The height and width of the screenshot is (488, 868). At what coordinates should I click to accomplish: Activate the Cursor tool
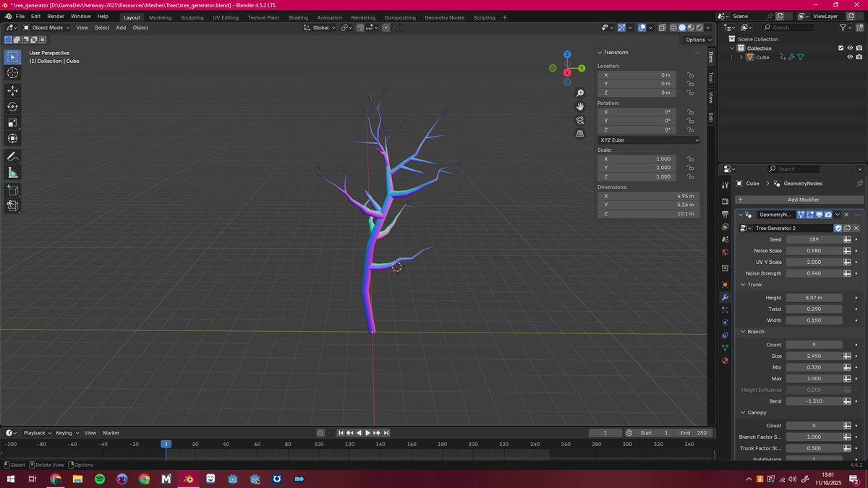click(x=12, y=73)
